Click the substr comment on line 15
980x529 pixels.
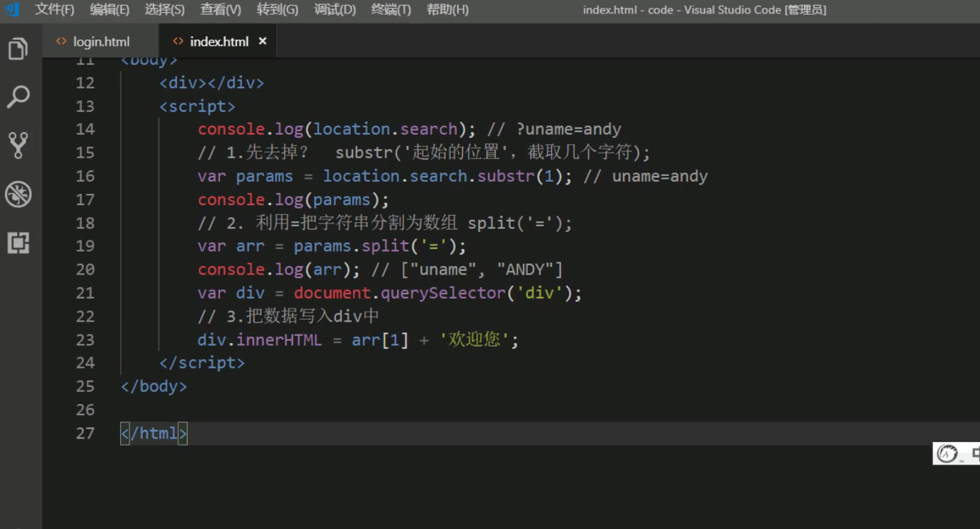click(424, 153)
